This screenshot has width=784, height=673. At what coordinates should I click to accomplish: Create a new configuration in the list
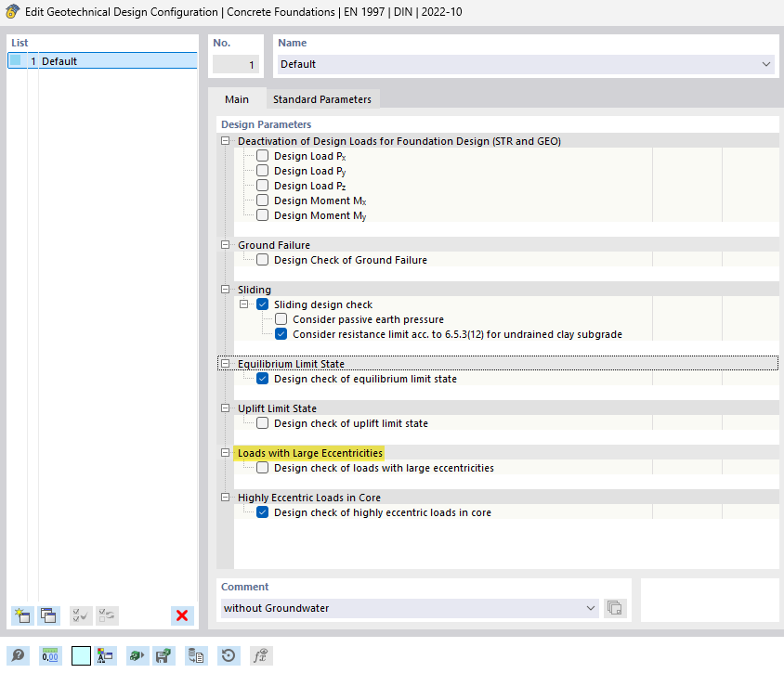click(22, 615)
